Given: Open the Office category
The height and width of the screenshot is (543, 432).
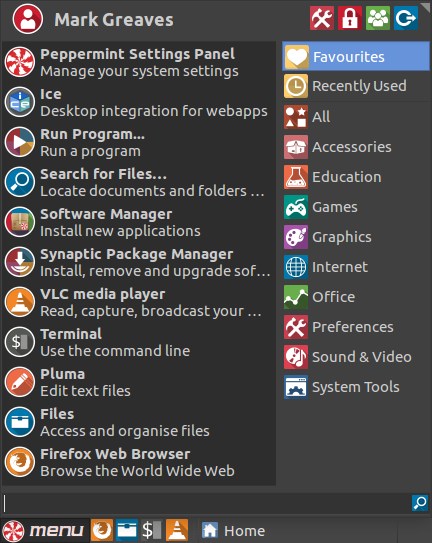Looking at the screenshot, I should [x=356, y=297].
